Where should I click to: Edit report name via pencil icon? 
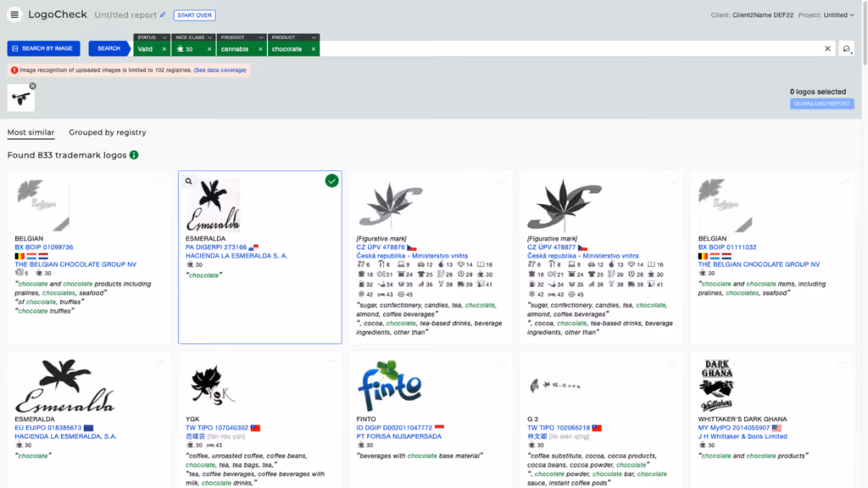163,15
